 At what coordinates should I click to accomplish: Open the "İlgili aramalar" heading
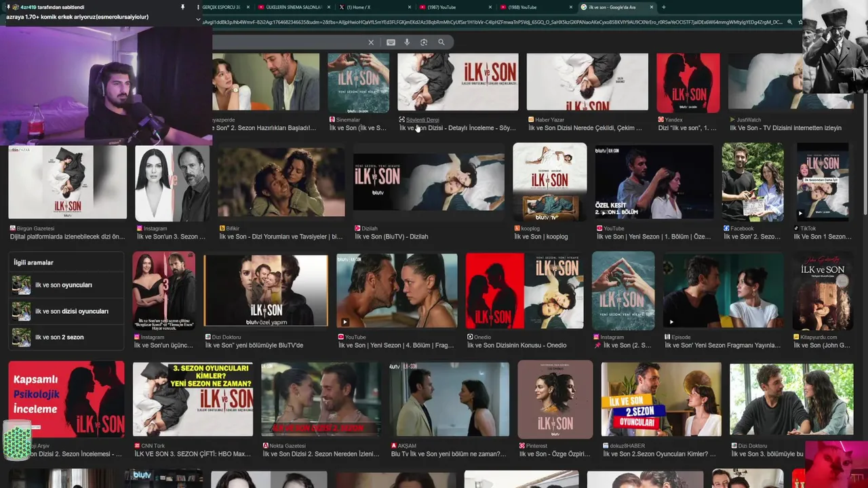33,262
